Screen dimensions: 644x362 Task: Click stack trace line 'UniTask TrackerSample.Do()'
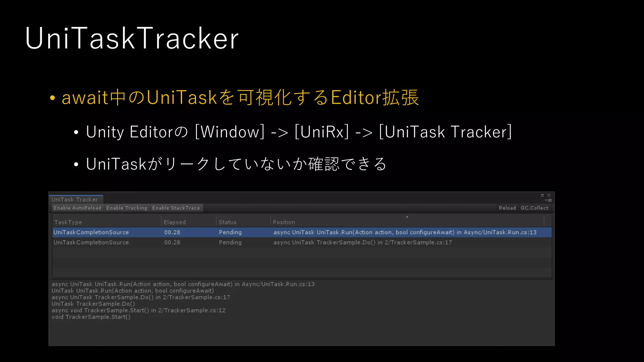click(93, 304)
